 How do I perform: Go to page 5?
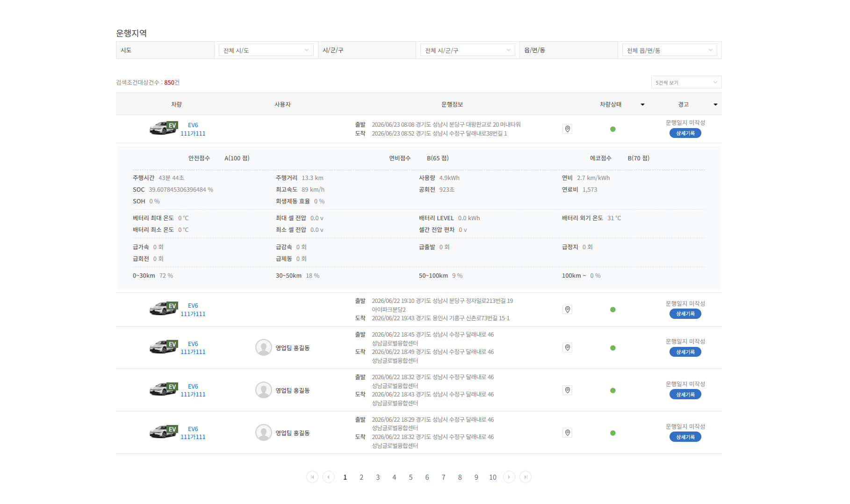click(411, 477)
